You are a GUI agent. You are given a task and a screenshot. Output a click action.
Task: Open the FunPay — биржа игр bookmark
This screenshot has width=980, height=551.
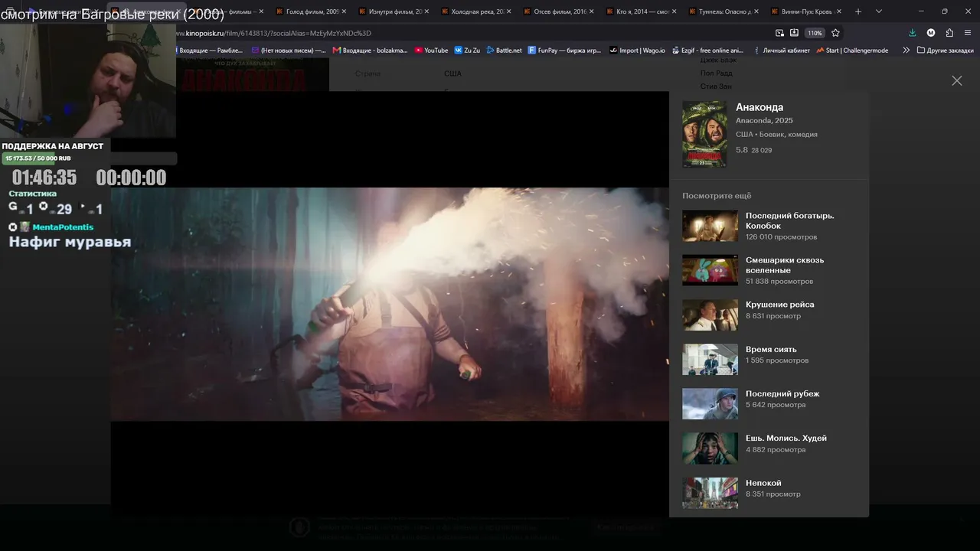565,51
